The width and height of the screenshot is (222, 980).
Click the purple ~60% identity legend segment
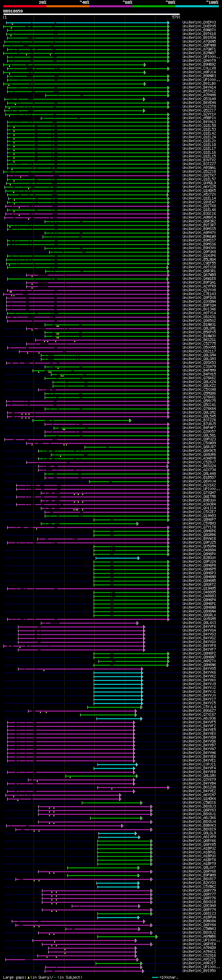point(111,7)
